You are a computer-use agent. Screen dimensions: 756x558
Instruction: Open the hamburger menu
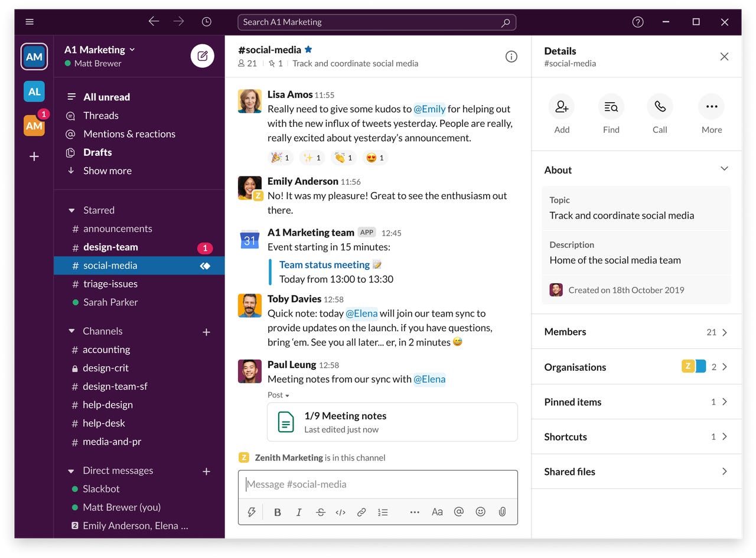[x=29, y=21]
